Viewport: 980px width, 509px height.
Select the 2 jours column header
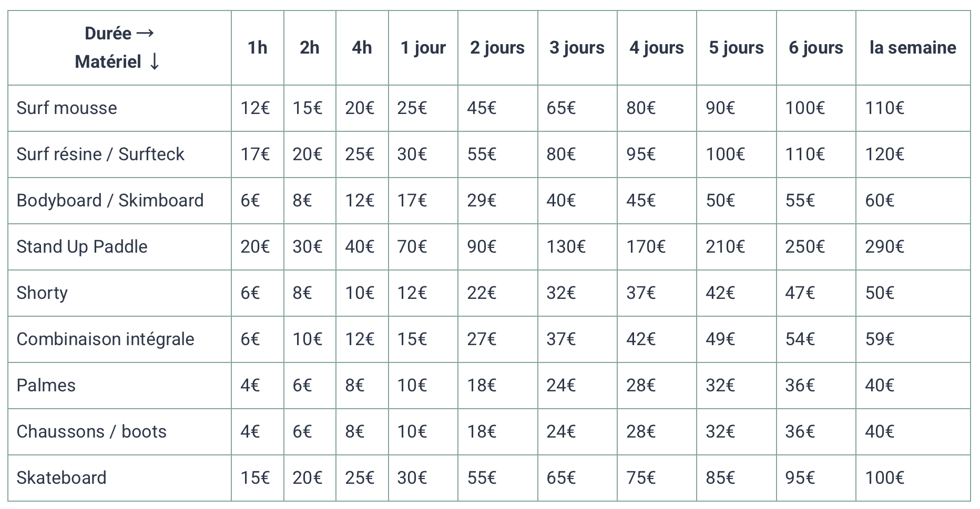497,48
